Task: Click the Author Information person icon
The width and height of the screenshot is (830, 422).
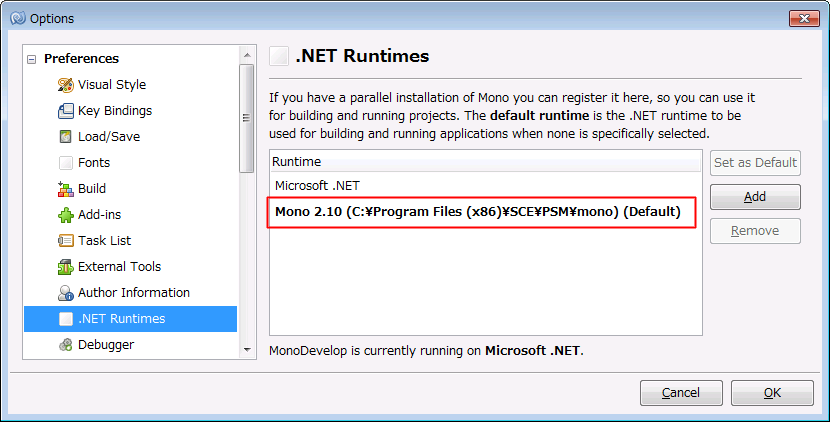Action: (66, 293)
